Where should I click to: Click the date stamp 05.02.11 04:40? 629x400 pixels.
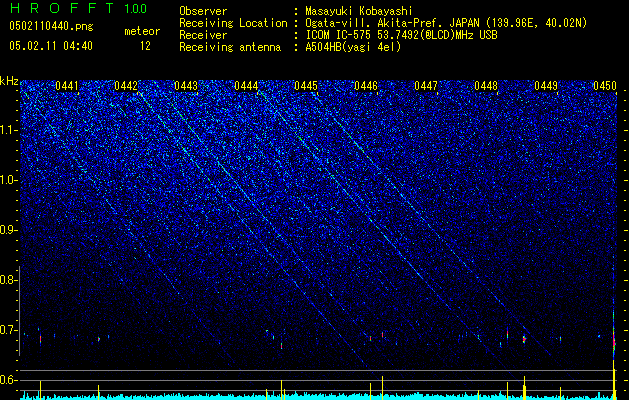(51, 46)
